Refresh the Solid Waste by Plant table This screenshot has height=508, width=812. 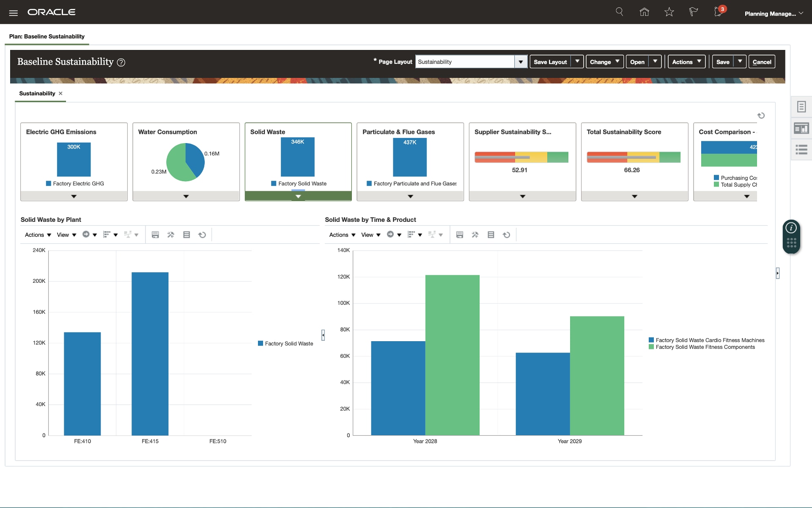(x=202, y=235)
